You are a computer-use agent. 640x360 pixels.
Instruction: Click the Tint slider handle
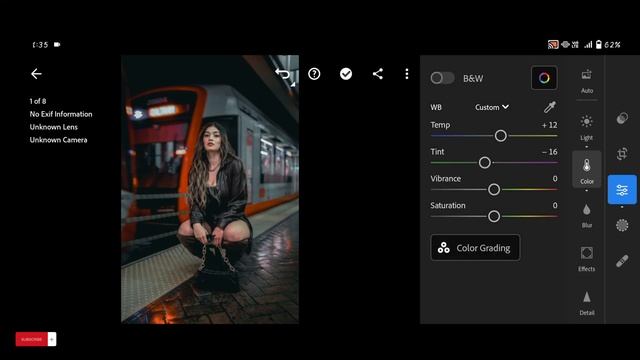coord(484,162)
